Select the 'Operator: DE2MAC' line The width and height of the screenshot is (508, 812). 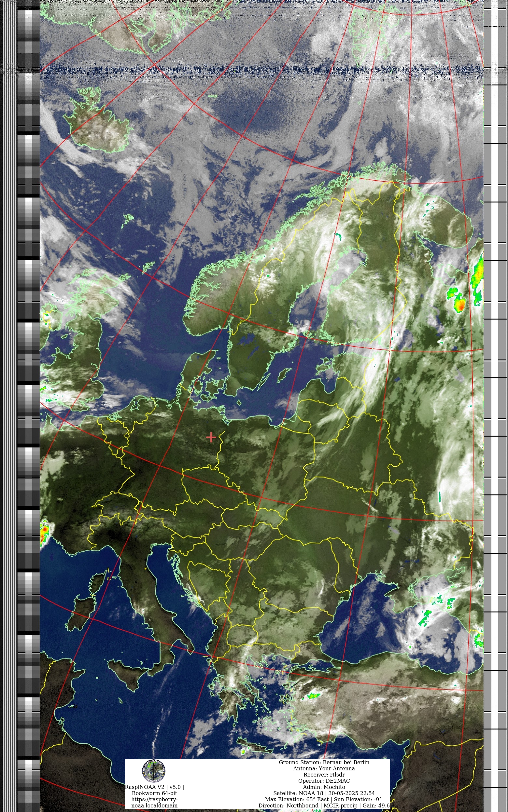pyautogui.click(x=324, y=781)
